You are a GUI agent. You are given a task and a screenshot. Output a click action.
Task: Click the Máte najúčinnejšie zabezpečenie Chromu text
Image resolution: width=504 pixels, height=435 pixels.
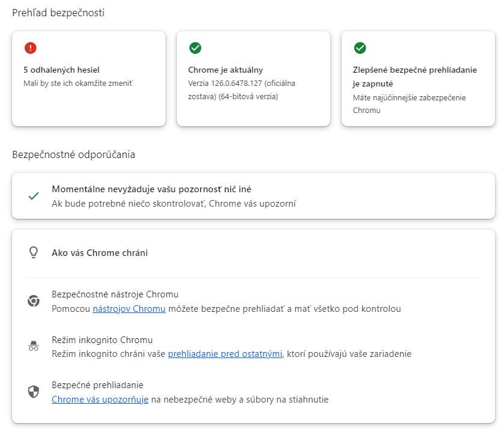(x=409, y=104)
